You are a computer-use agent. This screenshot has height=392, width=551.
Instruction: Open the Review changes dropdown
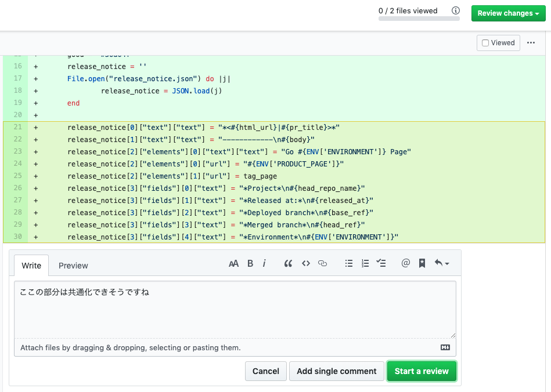click(x=509, y=13)
